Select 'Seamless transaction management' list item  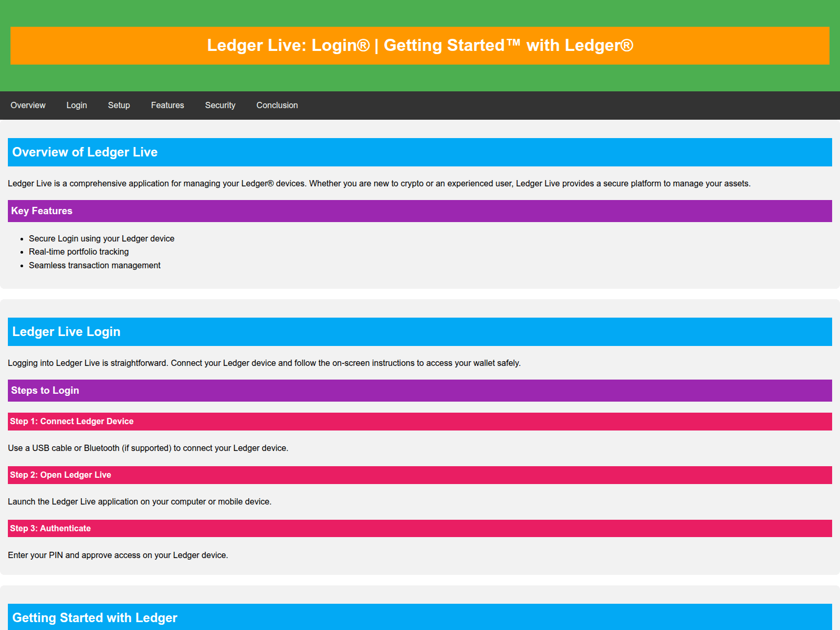(94, 266)
